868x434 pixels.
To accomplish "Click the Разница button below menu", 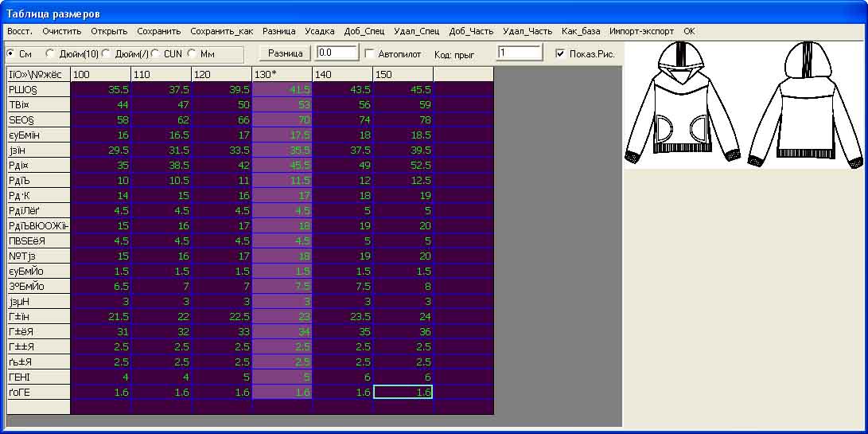I will click(285, 53).
